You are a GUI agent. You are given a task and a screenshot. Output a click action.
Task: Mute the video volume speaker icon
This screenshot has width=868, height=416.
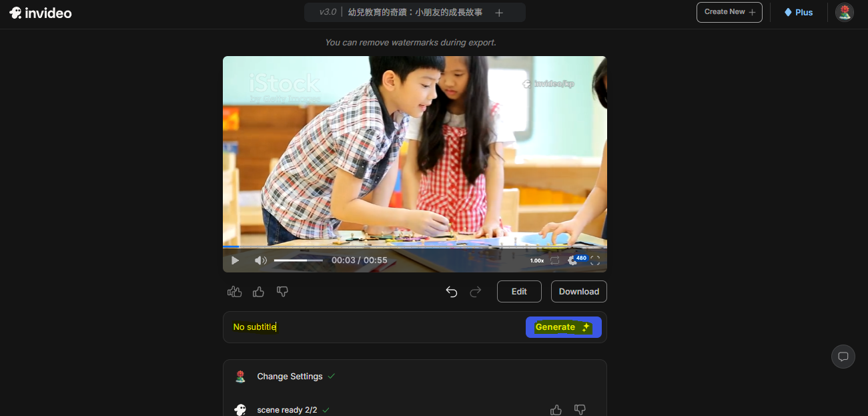260,260
